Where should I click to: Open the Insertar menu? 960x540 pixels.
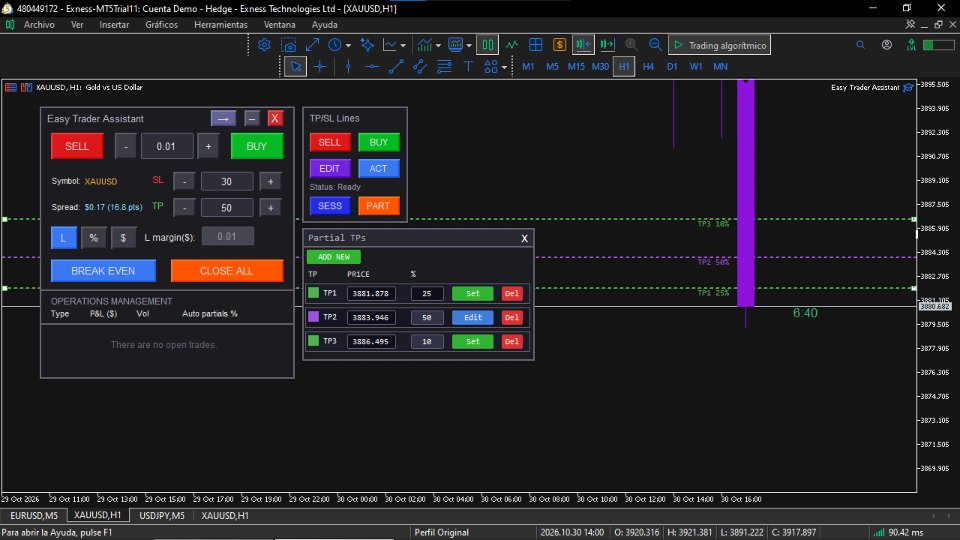[x=114, y=24]
